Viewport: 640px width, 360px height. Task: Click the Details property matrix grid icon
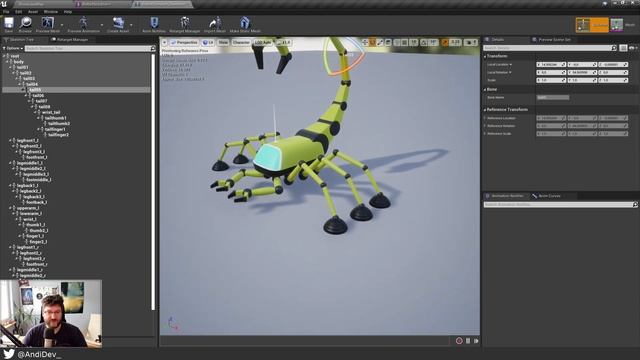623,48
